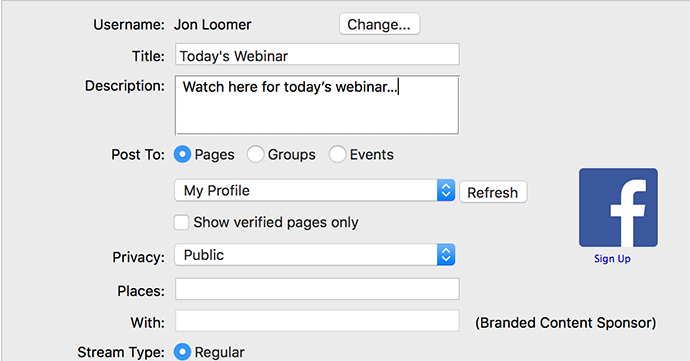The height and width of the screenshot is (361, 690).
Task: Click the Refresh button
Action: pos(493,192)
